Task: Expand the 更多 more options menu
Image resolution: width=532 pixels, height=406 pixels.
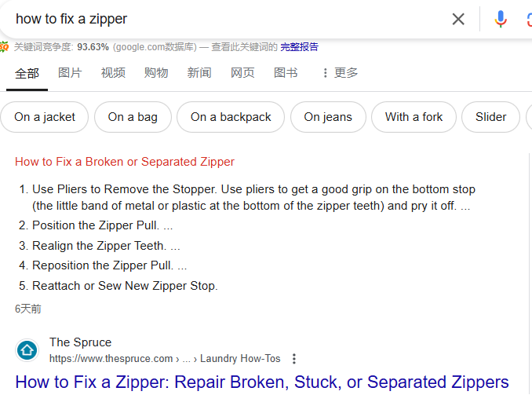Action: click(x=341, y=73)
